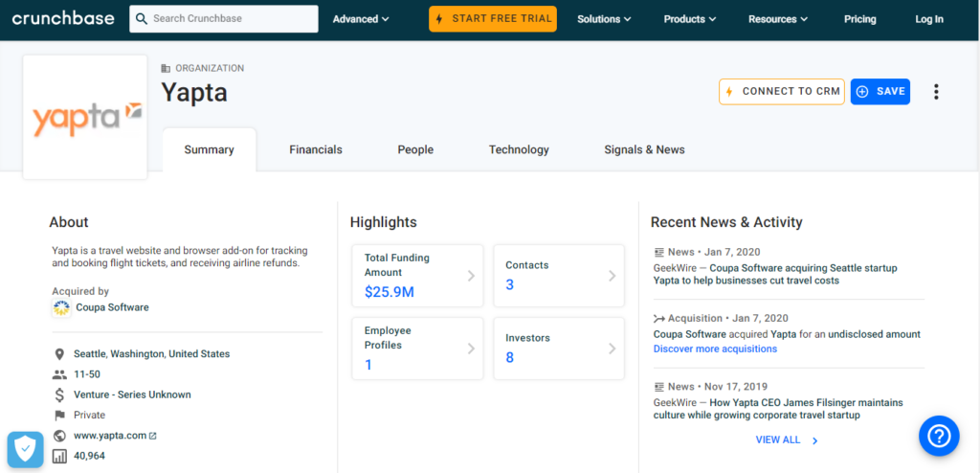Click the Coupa Software acquirer link

(113, 307)
